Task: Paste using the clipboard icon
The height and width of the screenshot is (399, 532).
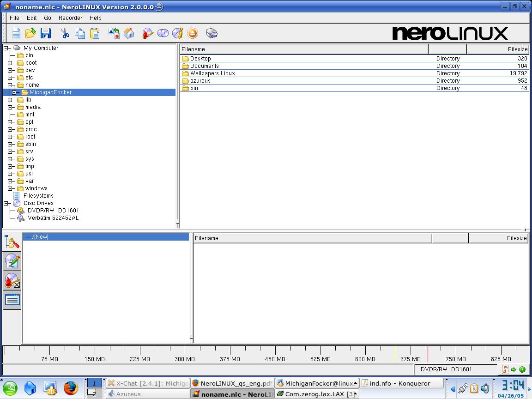Action: coord(95,33)
